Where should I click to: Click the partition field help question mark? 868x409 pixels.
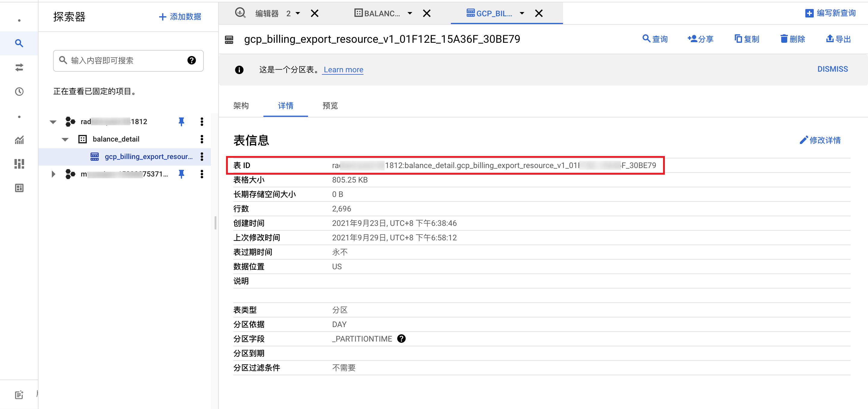tap(401, 339)
